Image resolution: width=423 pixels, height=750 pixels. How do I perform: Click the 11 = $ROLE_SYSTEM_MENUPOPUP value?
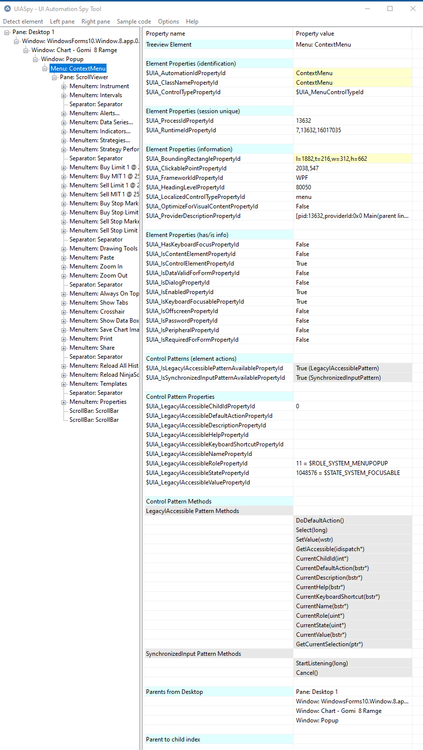352,463
